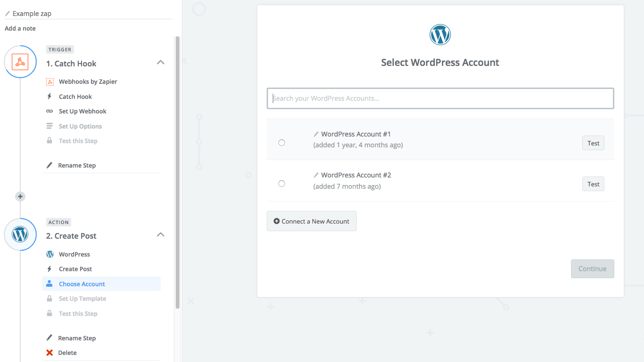
Task: Click the WordPress action step circle icon
Action: coord(20,234)
